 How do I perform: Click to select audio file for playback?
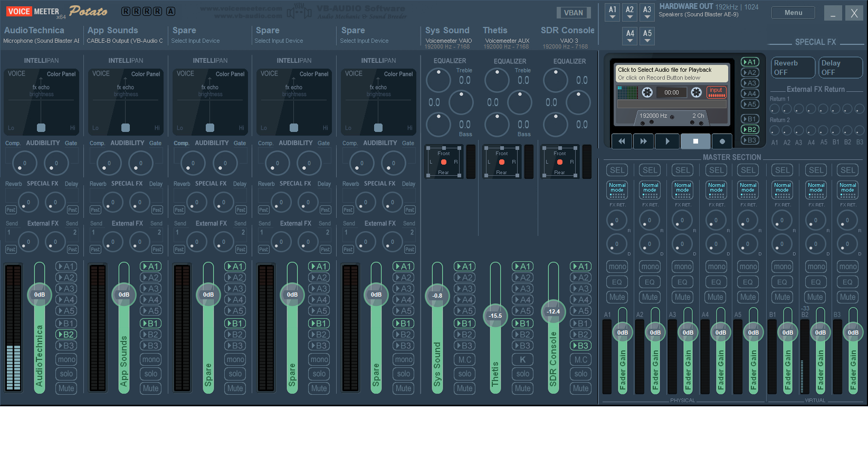(x=672, y=73)
